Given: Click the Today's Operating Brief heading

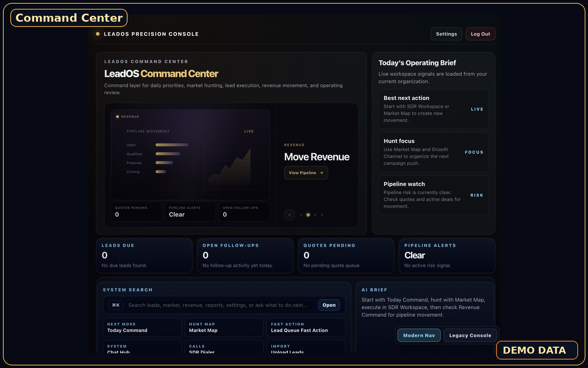Looking at the screenshot, I should (x=417, y=63).
